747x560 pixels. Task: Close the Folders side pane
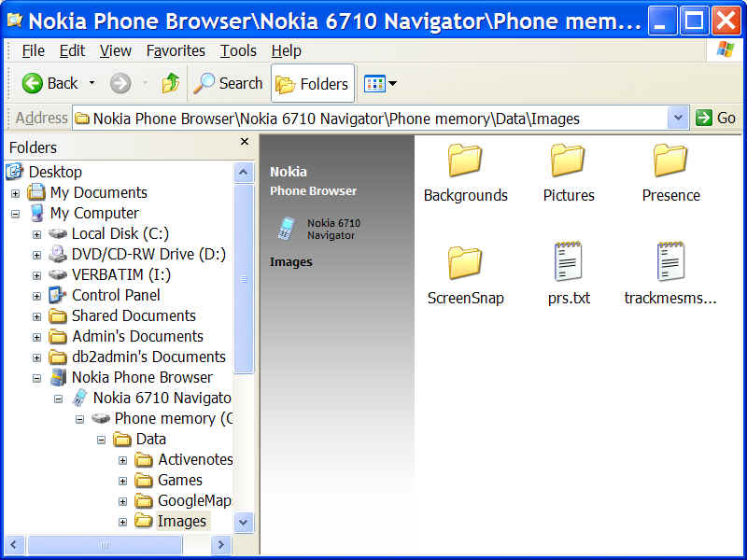coord(245,142)
